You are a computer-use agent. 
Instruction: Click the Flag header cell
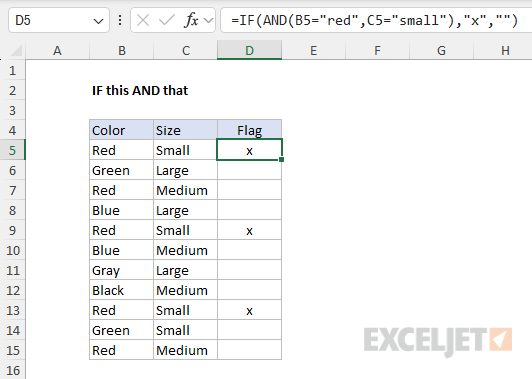249,130
